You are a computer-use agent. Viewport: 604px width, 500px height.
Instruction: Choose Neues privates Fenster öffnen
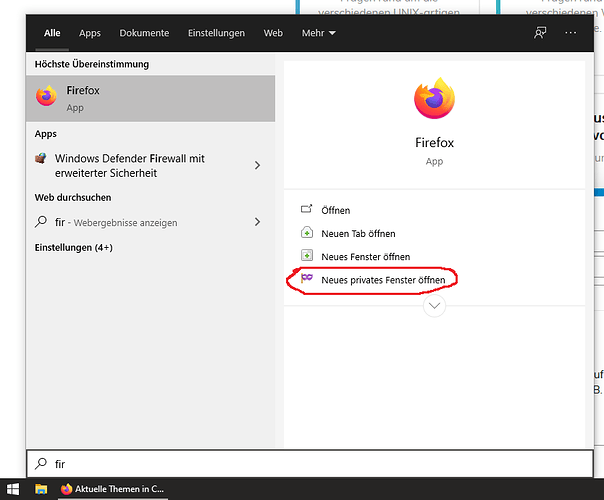pyautogui.click(x=383, y=280)
